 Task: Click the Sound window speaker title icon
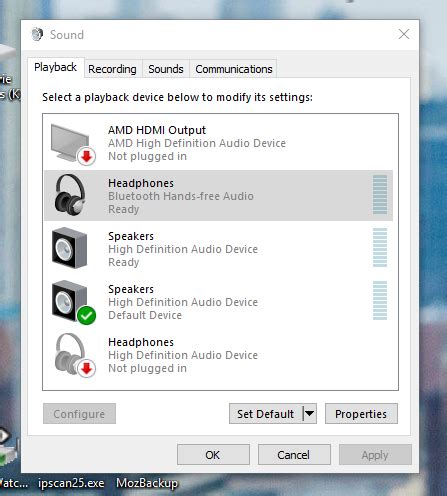click(37, 34)
